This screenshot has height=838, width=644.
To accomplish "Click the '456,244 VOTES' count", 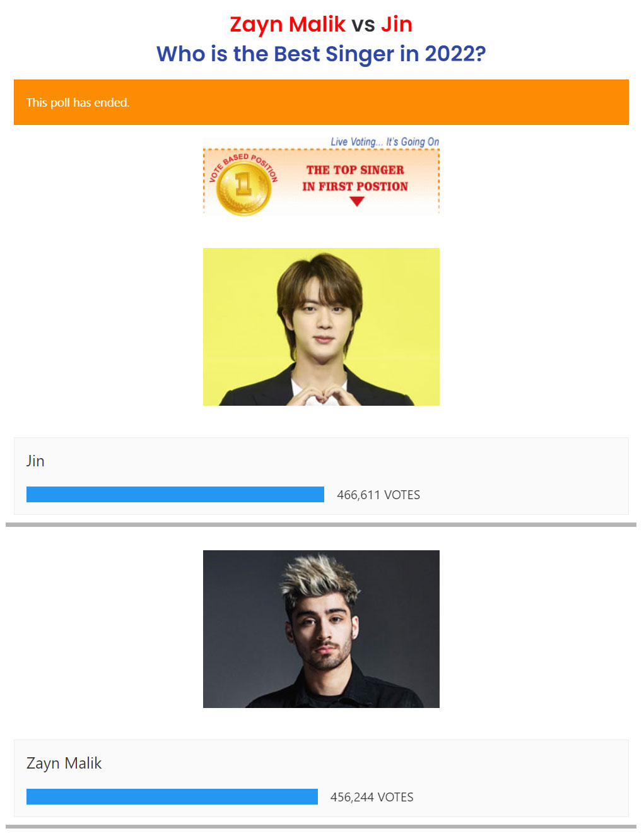I will (x=372, y=797).
